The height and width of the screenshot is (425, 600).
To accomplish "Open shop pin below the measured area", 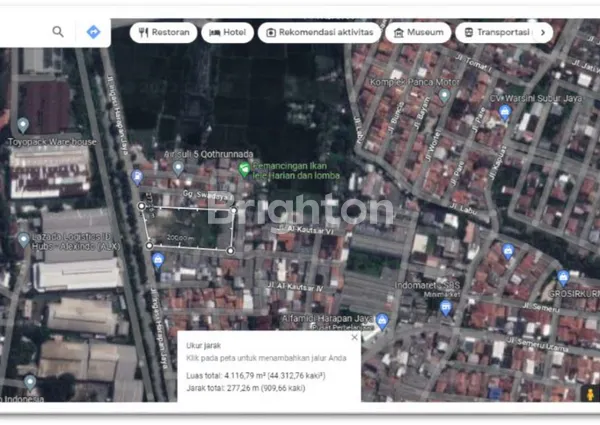I will tap(158, 261).
